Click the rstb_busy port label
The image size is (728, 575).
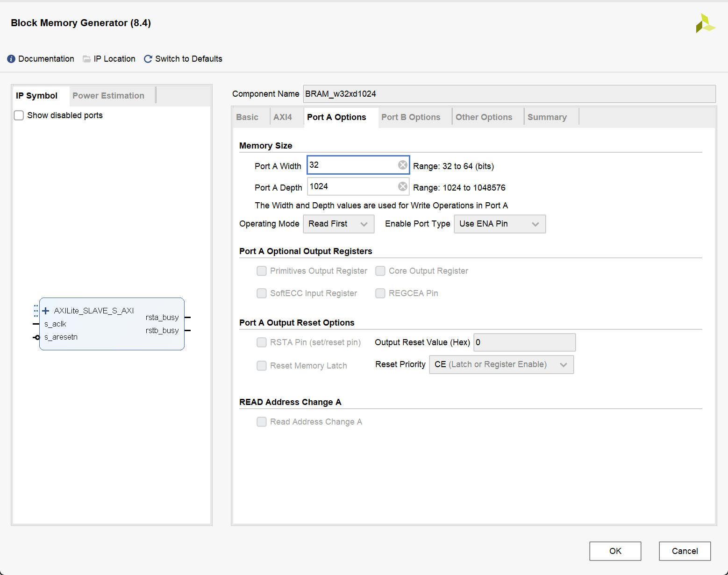coord(162,330)
